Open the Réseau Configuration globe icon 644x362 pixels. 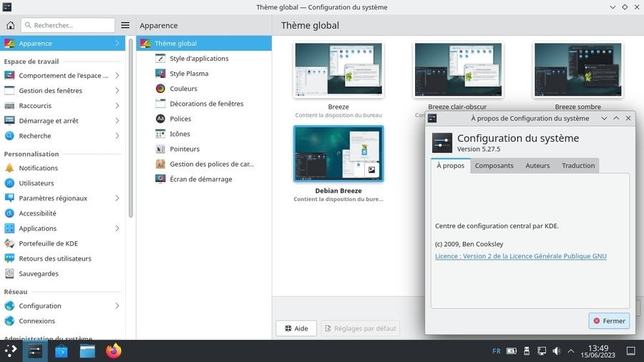(x=9, y=305)
